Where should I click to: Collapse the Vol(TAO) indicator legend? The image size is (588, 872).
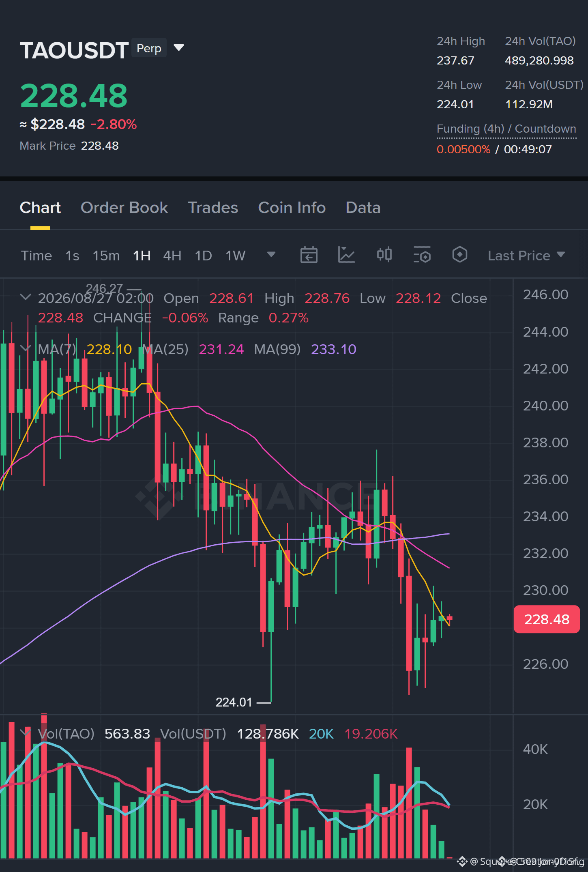25,733
